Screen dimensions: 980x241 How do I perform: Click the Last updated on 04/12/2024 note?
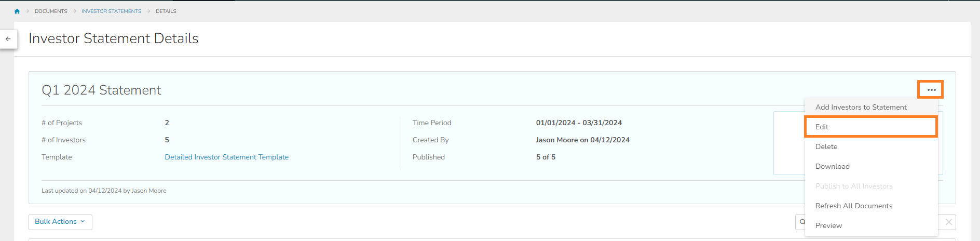coord(104,191)
